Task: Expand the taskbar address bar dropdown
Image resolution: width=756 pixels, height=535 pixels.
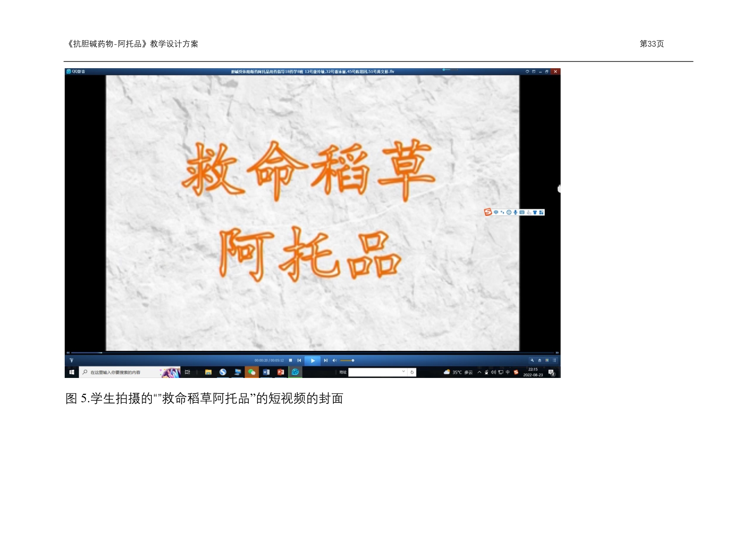Action: coord(404,372)
